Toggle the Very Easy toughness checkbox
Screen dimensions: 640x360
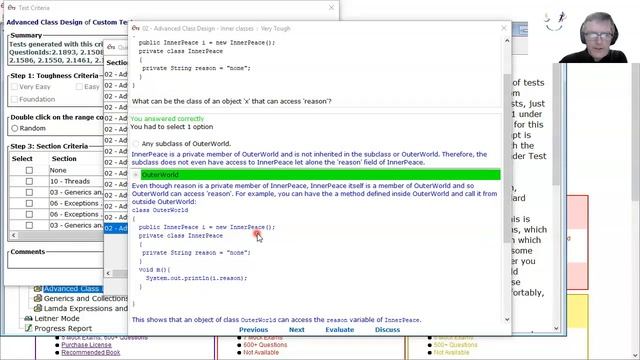(15, 87)
